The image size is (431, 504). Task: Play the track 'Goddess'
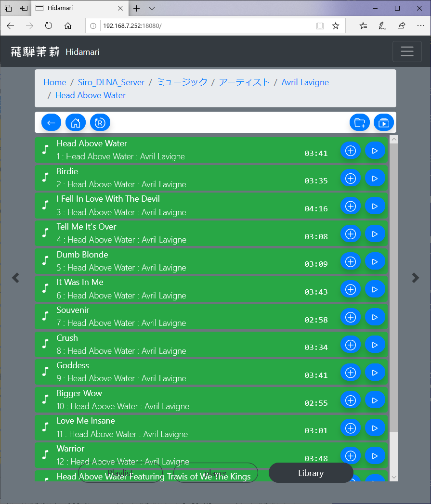coord(375,373)
